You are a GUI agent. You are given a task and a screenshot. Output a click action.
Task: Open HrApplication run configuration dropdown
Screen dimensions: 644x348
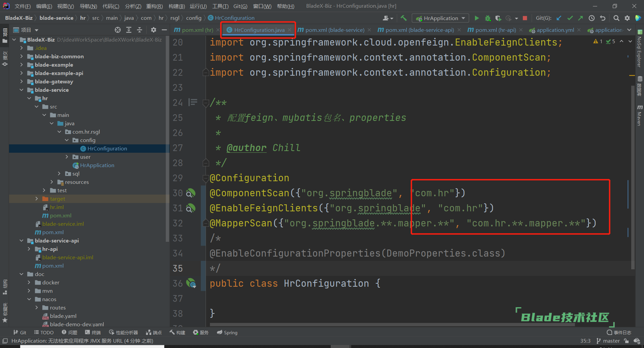(x=440, y=18)
